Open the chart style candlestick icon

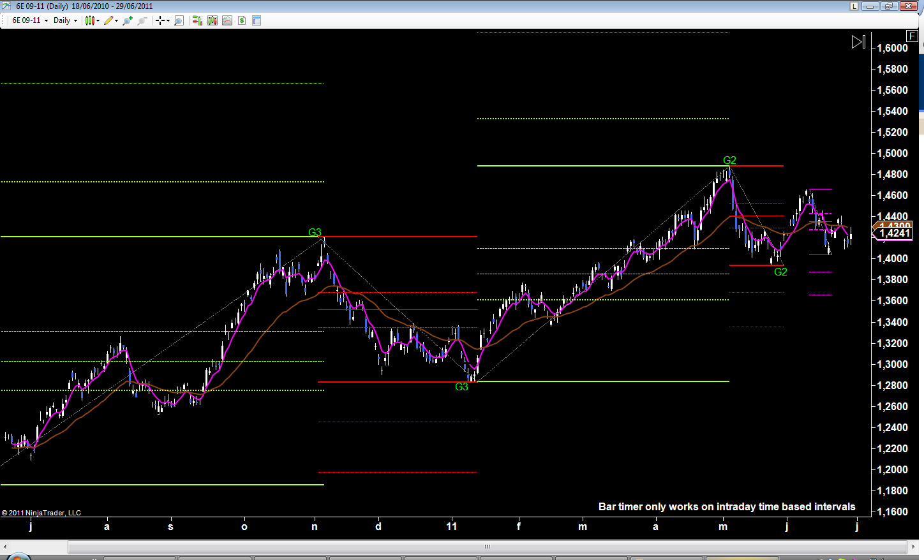tap(90, 20)
